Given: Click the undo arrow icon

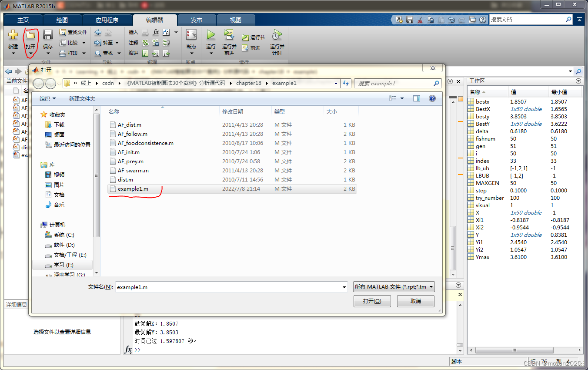Looking at the screenshot, I should coord(451,20).
